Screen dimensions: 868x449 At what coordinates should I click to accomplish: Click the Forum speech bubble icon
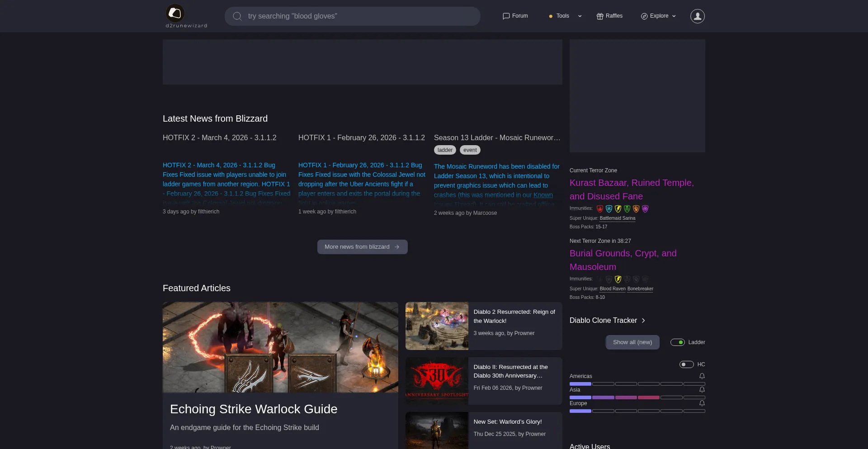(506, 16)
